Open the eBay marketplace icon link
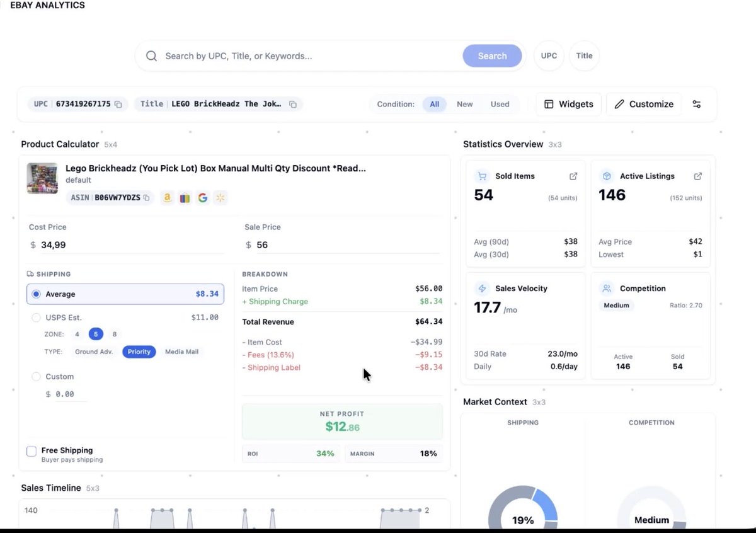Screen dimensions: 756x533 point(185,198)
